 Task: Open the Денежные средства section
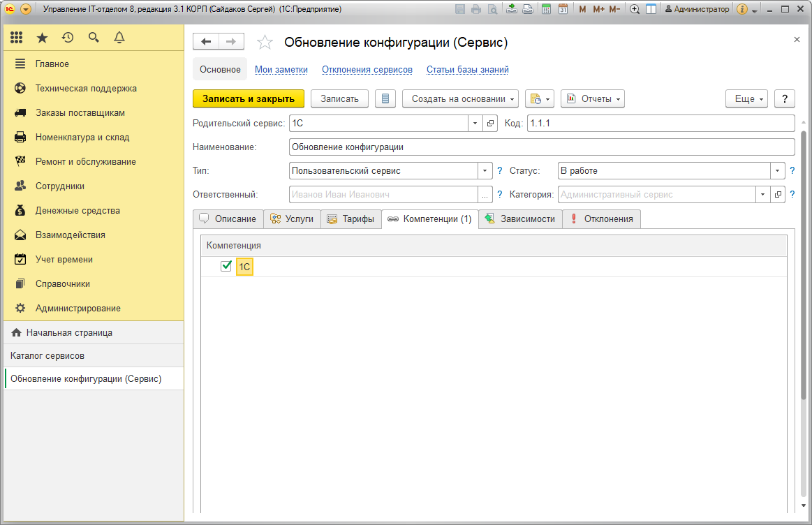coord(94,210)
